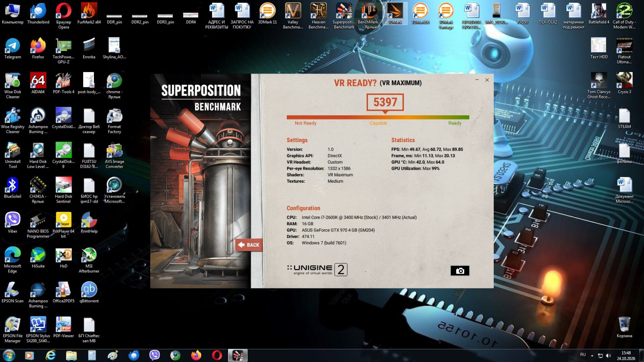Click the RU language indicator

(x=583, y=355)
